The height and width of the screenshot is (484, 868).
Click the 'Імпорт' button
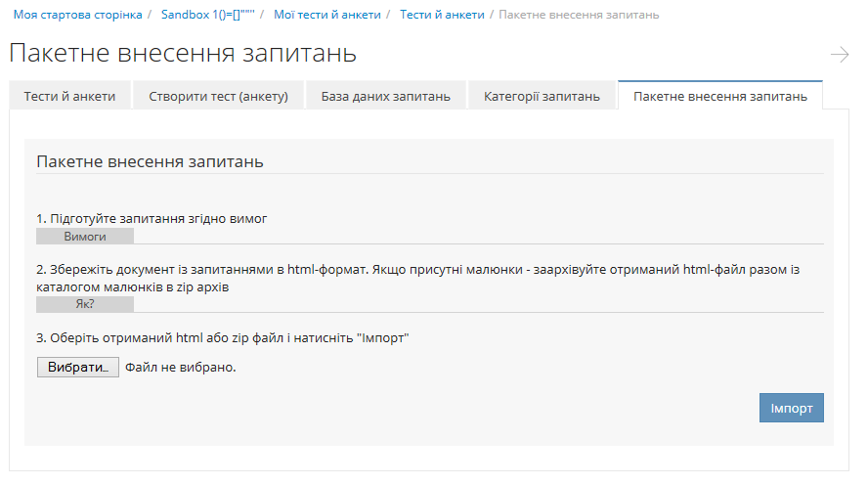point(791,408)
